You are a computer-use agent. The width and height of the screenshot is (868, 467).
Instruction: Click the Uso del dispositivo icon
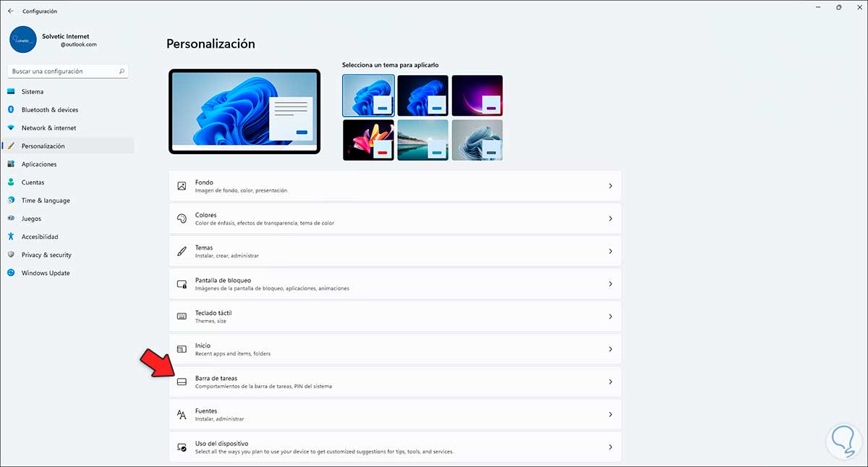182,447
